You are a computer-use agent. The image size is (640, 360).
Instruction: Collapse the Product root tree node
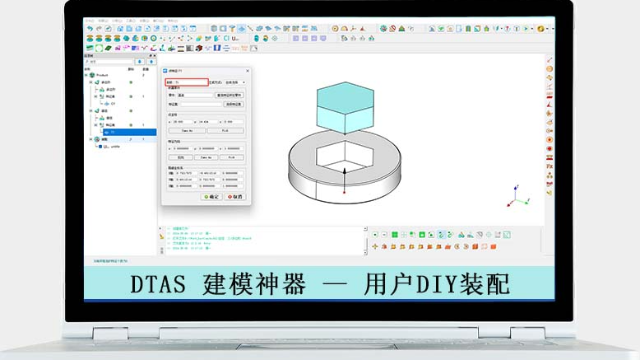click(86, 75)
